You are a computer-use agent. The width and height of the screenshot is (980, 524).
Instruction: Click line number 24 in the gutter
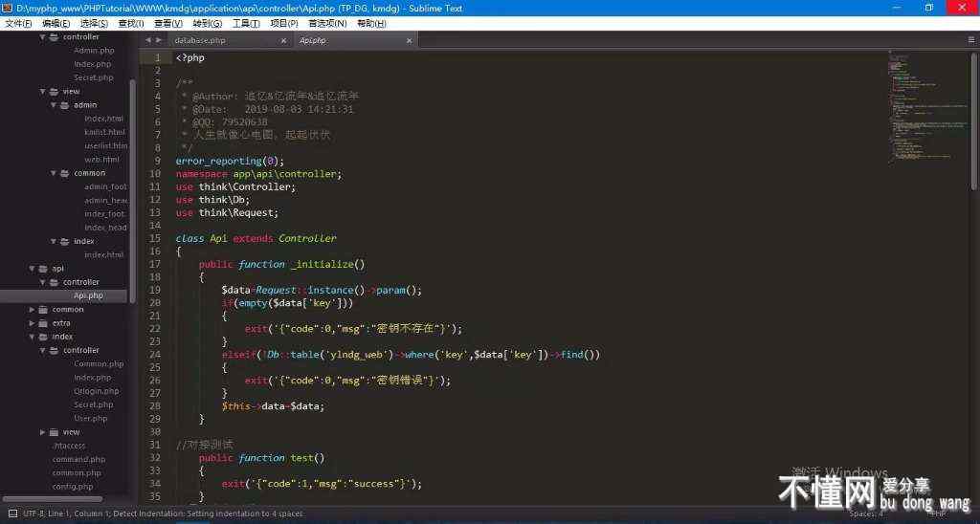pyautogui.click(x=155, y=354)
